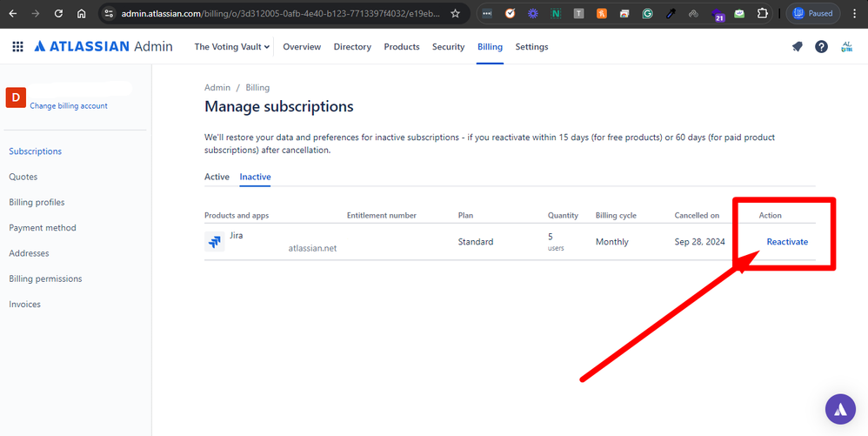Open the account avatar menu
This screenshot has width=868, height=436.
[x=846, y=46]
